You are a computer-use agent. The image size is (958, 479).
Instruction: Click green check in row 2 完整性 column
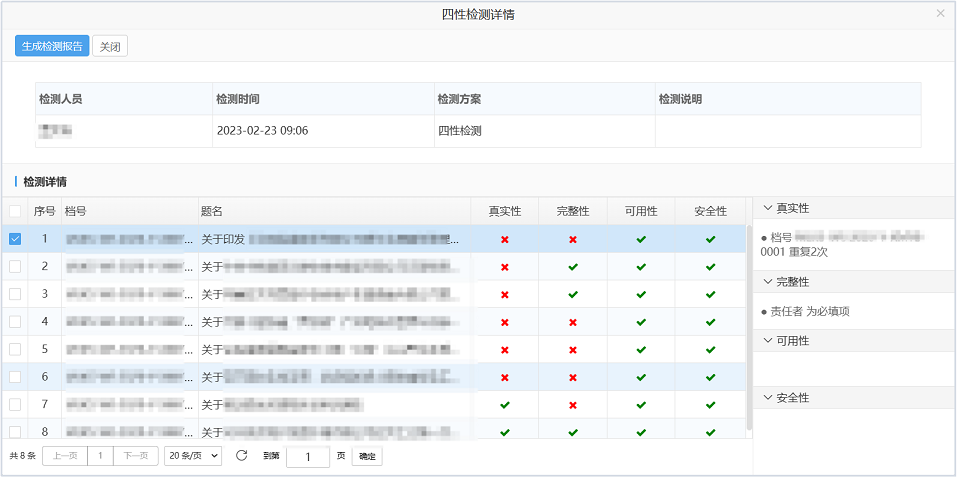pyautogui.click(x=573, y=267)
